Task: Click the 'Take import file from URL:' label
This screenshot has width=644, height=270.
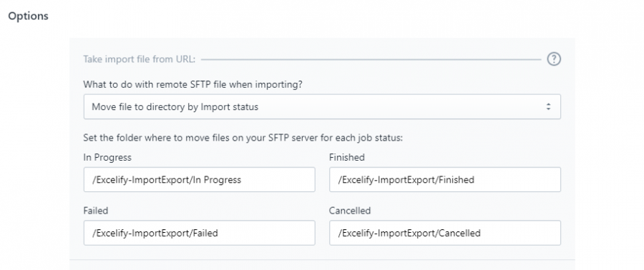Action: [140, 59]
